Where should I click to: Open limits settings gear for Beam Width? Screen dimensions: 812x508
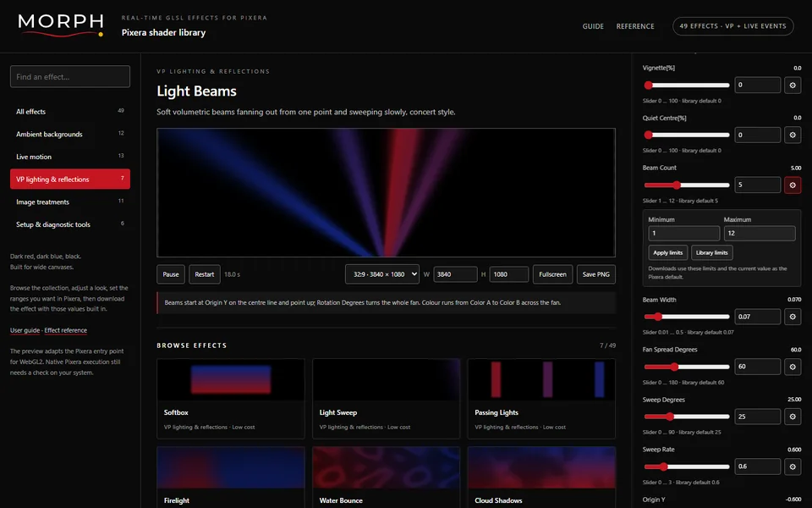(793, 317)
